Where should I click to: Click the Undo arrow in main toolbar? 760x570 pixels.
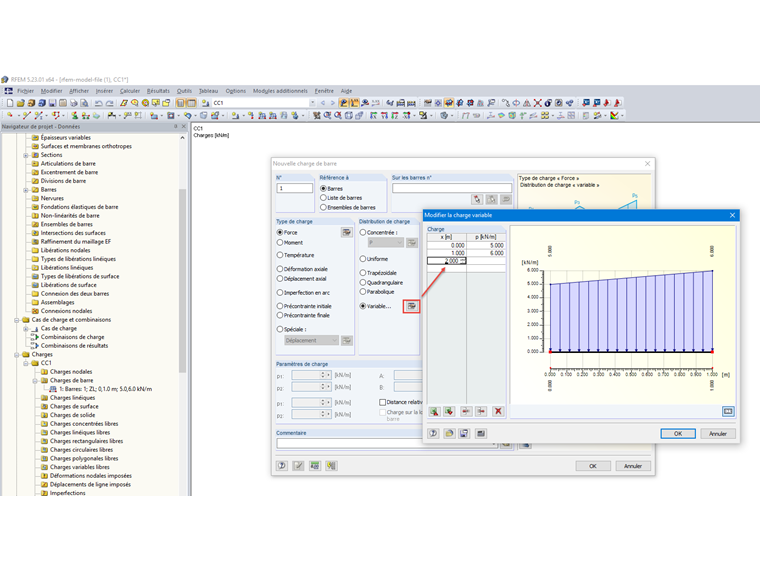98,103
